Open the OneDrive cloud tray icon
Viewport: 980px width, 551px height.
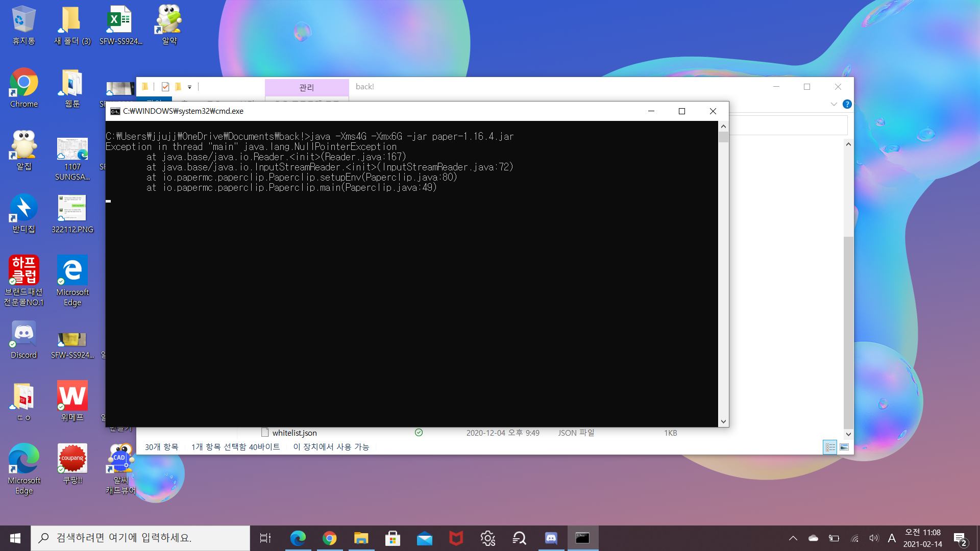(813, 538)
